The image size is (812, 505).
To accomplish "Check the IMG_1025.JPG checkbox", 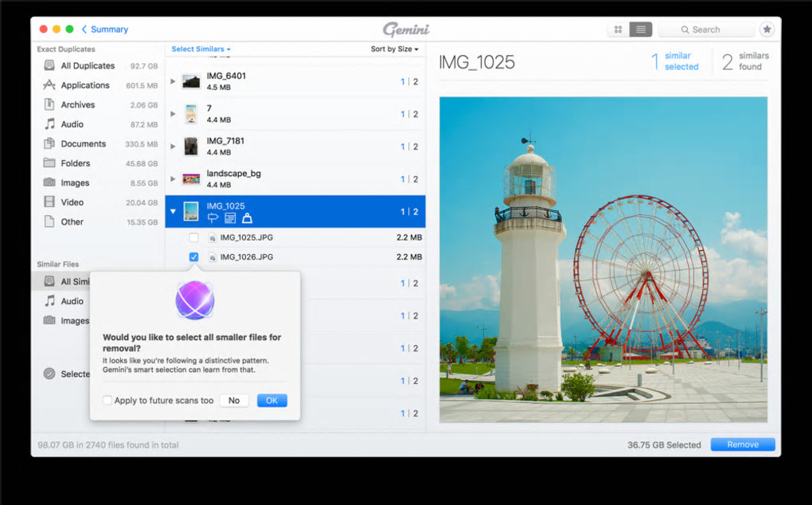I will click(193, 237).
